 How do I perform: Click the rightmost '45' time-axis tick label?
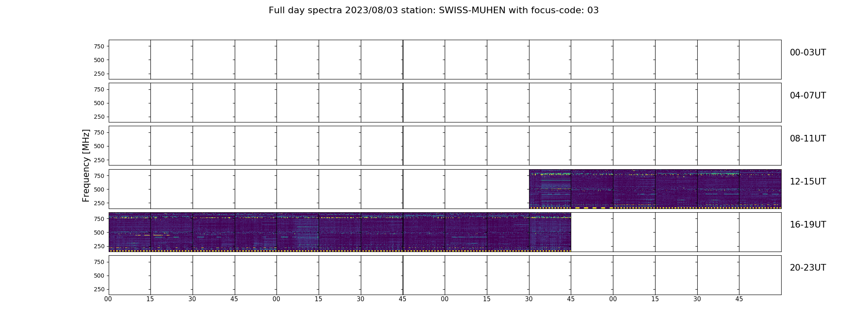pyautogui.click(x=739, y=299)
